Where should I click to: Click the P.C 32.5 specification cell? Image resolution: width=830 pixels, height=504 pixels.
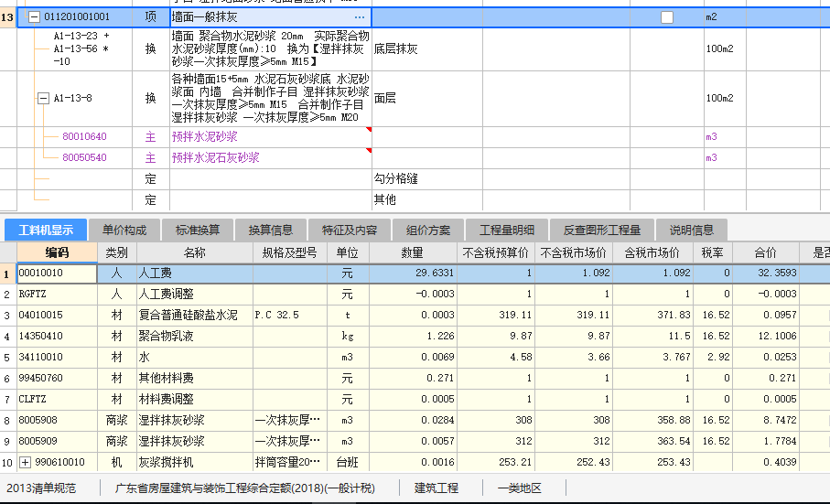coord(290,316)
